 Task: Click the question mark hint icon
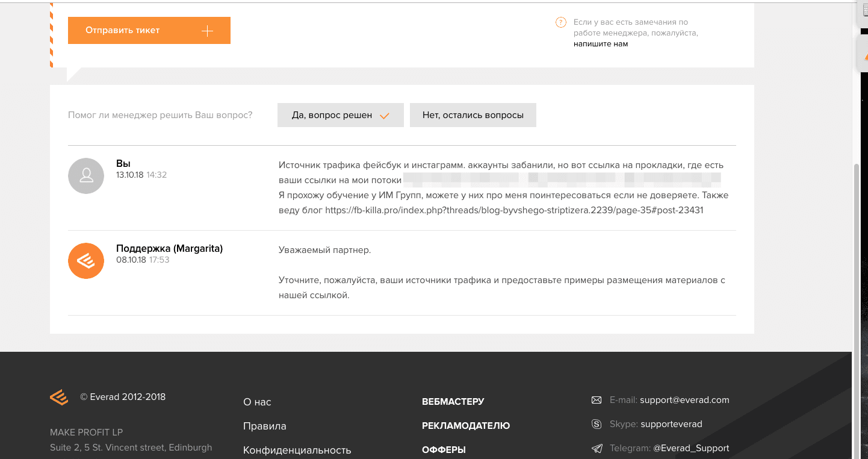561,23
